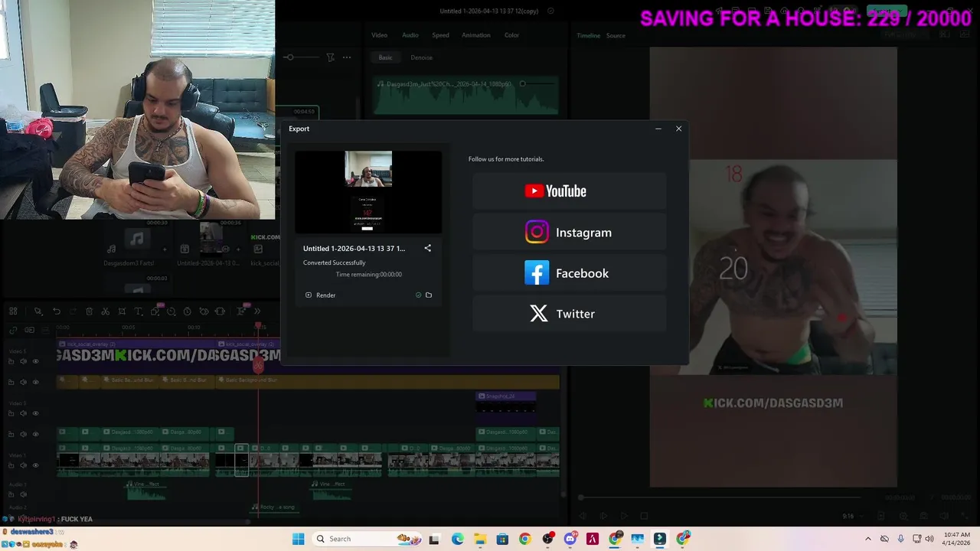Select the exported video thumbnail preview
Image resolution: width=980 pixels, height=551 pixels.
pyautogui.click(x=368, y=192)
